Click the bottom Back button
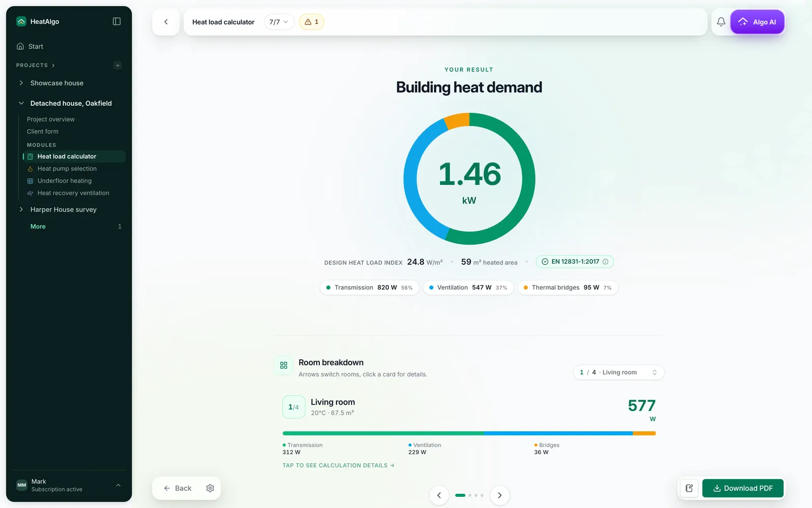Image resolution: width=812 pixels, height=508 pixels. point(178,488)
